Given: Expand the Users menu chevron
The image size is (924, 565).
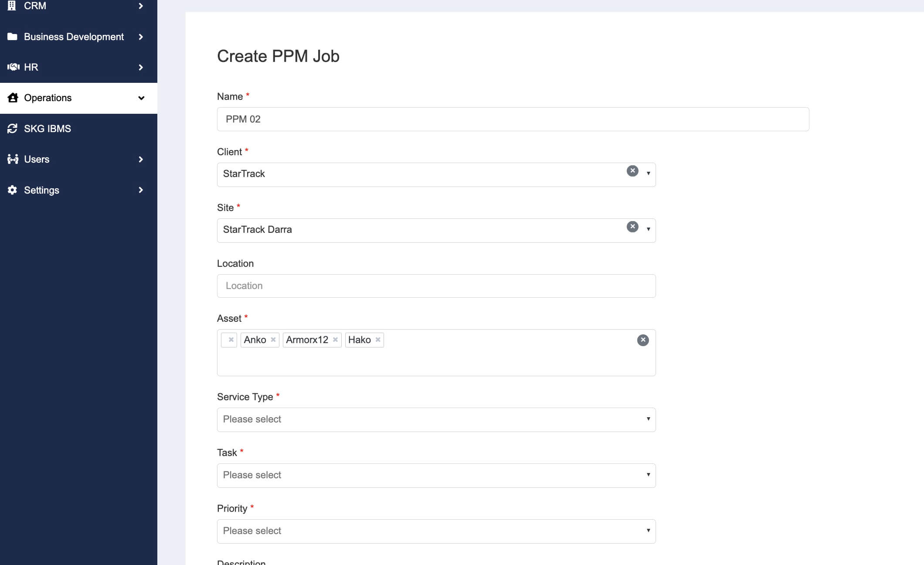Looking at the screenshot, I should pos(141,160).
